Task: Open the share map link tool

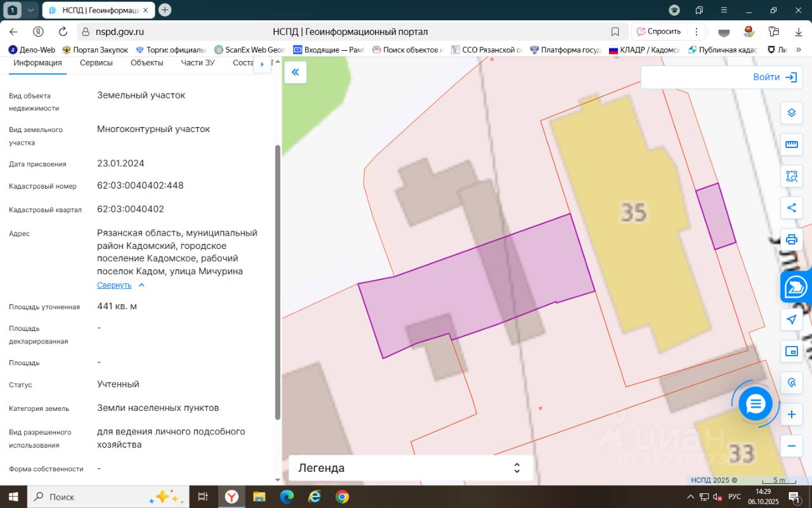Action: coord(791,208)
